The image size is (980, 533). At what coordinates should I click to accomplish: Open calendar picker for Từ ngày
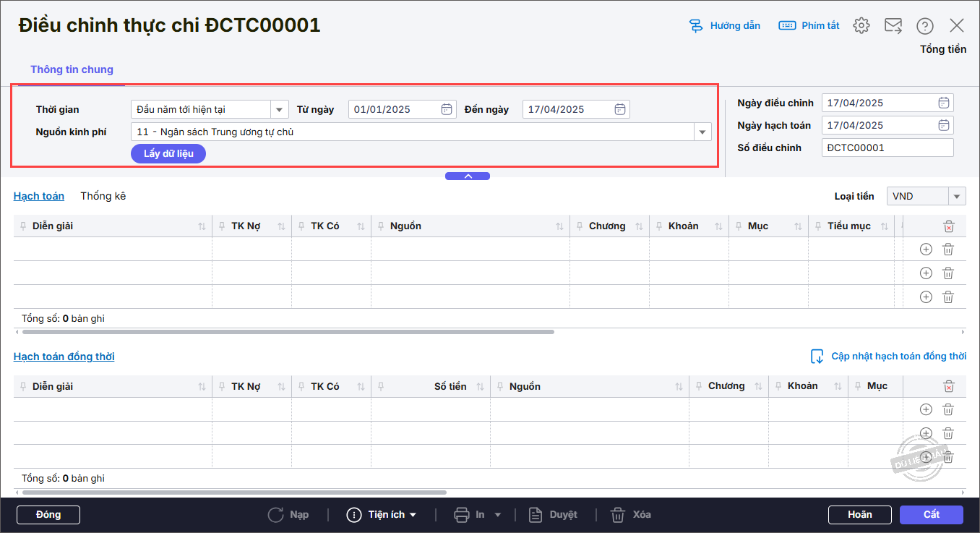click(x=447, y=109)
